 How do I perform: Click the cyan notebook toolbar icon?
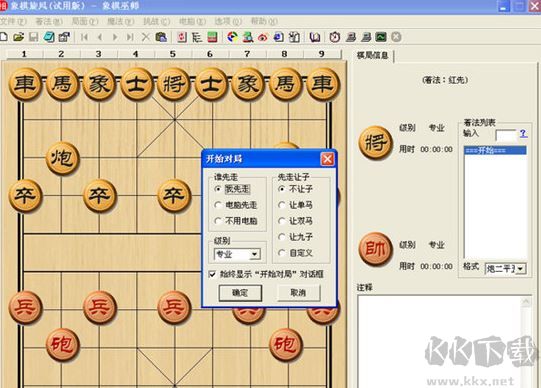[49, 37]
